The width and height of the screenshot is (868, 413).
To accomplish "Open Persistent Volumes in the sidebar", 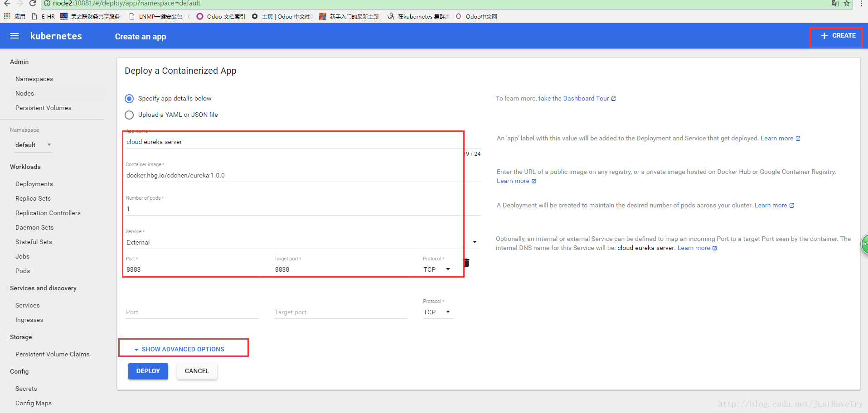I will click(43, 108).
